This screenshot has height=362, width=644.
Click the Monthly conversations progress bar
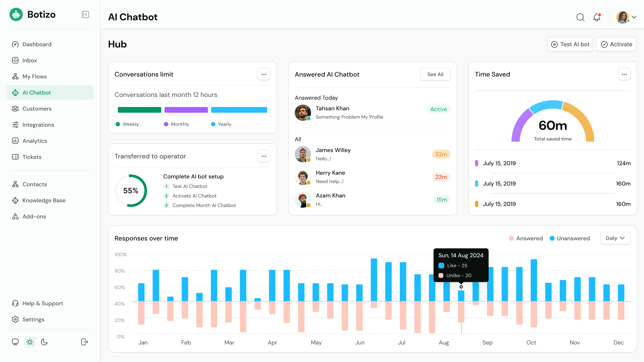point(186,110)
